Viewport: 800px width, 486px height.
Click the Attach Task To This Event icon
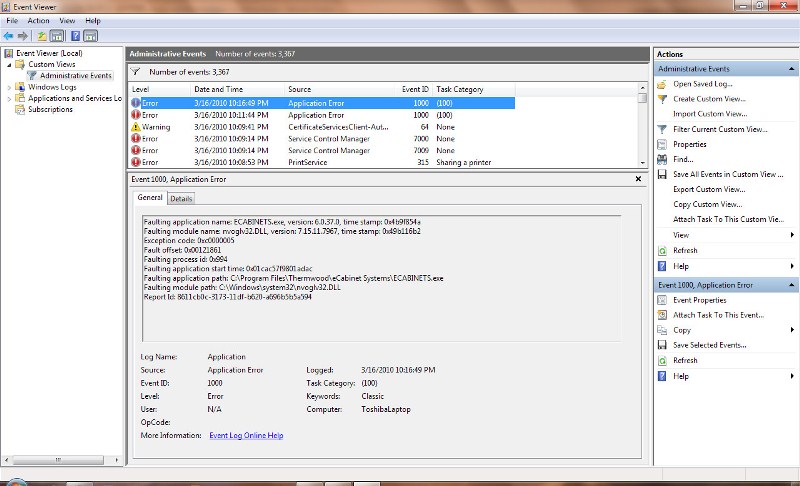tap(662, 315)
